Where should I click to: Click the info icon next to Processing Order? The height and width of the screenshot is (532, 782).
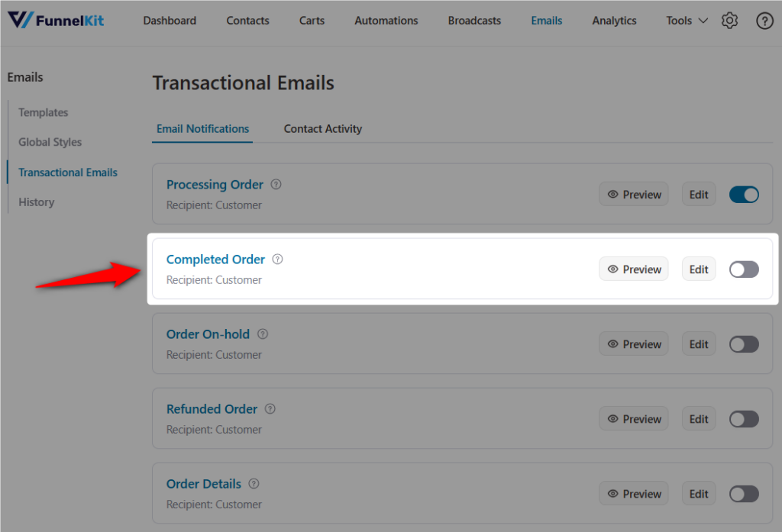(276, 184)
